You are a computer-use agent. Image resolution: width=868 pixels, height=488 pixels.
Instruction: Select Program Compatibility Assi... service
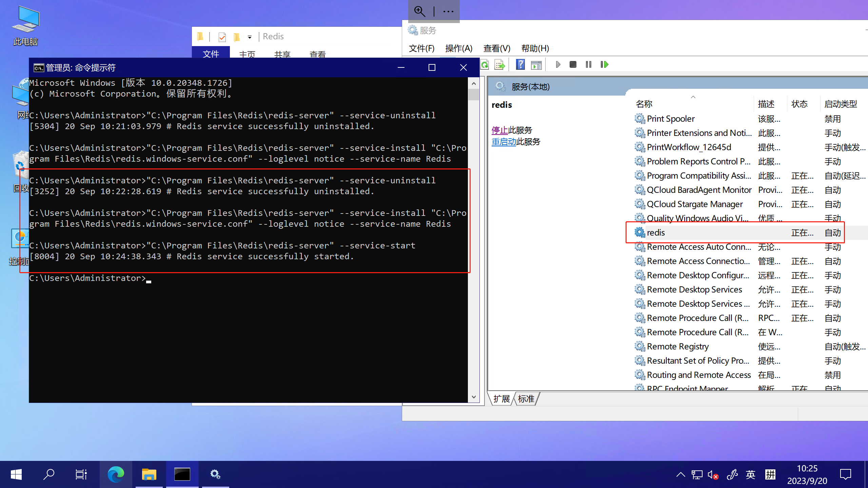coord(699,176)
